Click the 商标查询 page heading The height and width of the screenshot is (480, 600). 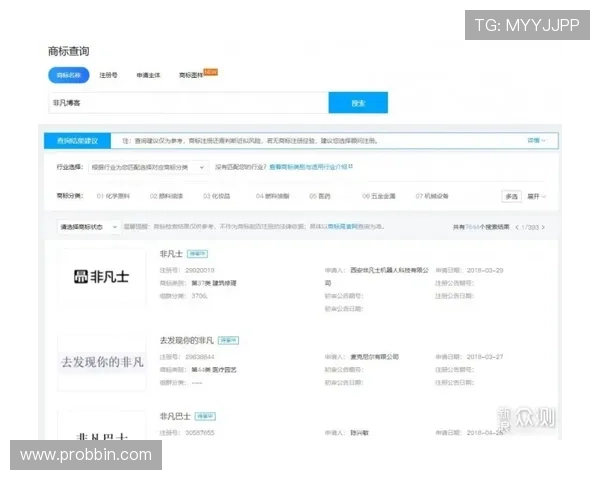click(x=68, y=51)
